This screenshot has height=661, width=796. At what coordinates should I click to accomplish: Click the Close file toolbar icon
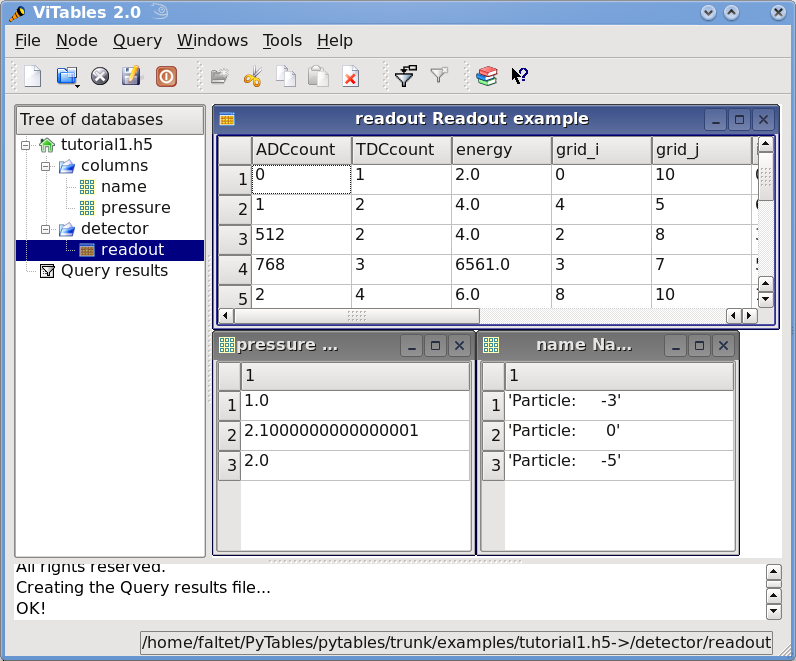click(x=99, y=76)
